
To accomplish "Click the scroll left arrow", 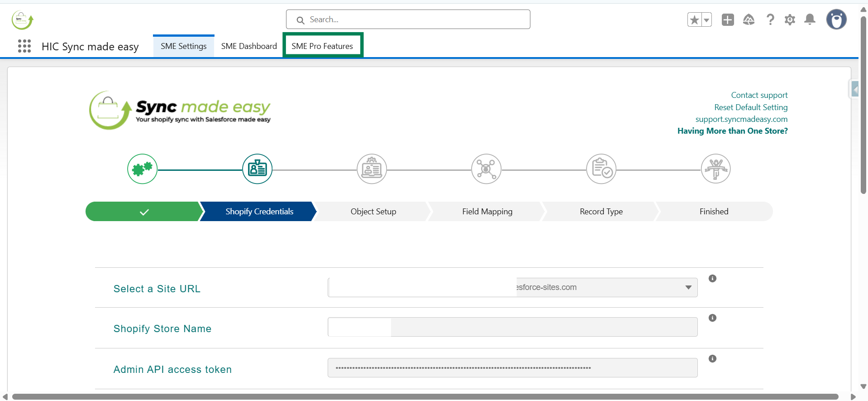I will click(x=5, y=397).
